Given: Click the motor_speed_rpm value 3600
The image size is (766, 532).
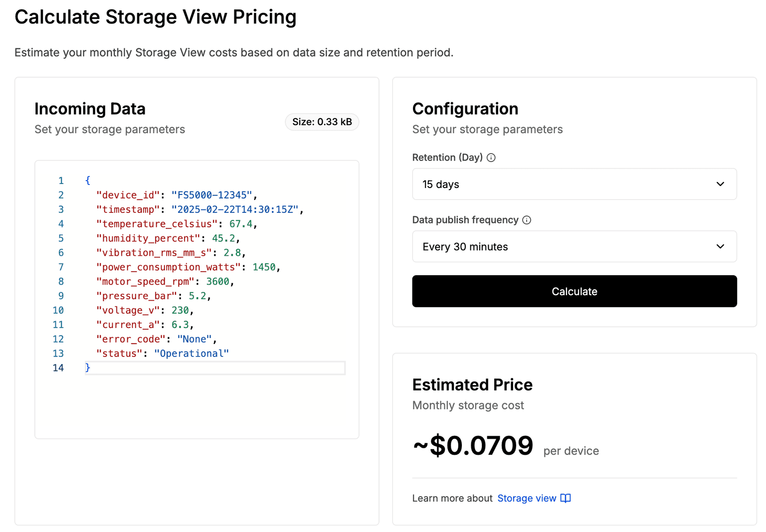Looking at the screenshot, I should coord(217,282).
